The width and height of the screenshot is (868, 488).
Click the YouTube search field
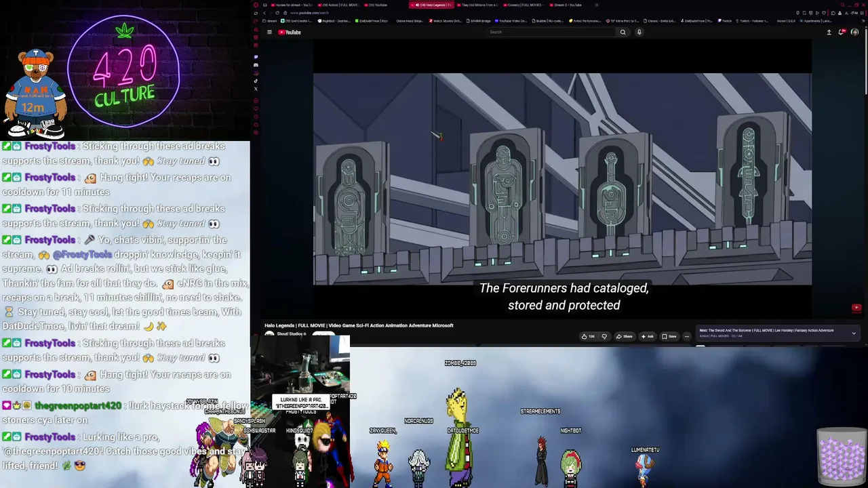(551, 32)
